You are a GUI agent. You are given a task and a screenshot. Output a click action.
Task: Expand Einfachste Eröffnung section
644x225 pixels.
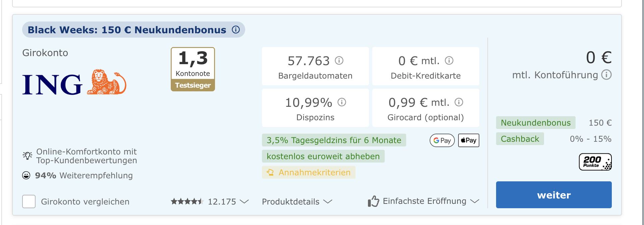pos(423,201)
